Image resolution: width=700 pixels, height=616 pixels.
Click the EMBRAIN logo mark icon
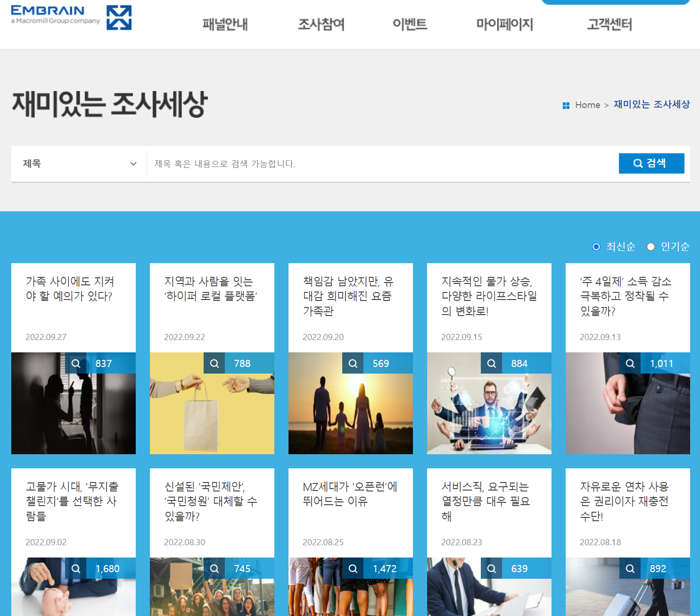coord(119,17)
